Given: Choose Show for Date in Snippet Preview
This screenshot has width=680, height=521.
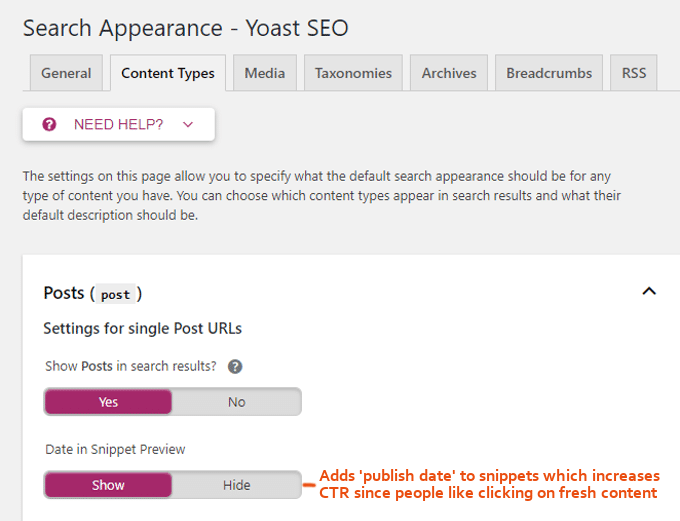Looking at the screenshot, I should click(x=108, y=485).
